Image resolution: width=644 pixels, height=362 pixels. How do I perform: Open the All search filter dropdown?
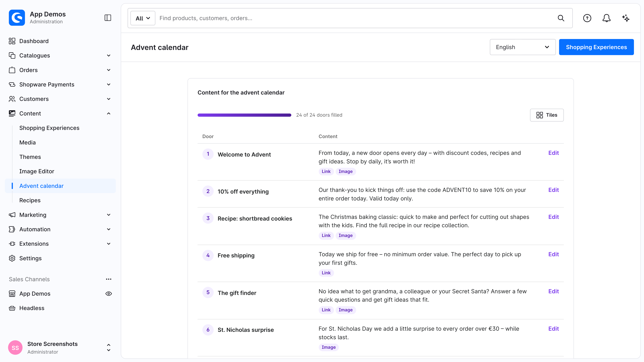pos(143,18)
